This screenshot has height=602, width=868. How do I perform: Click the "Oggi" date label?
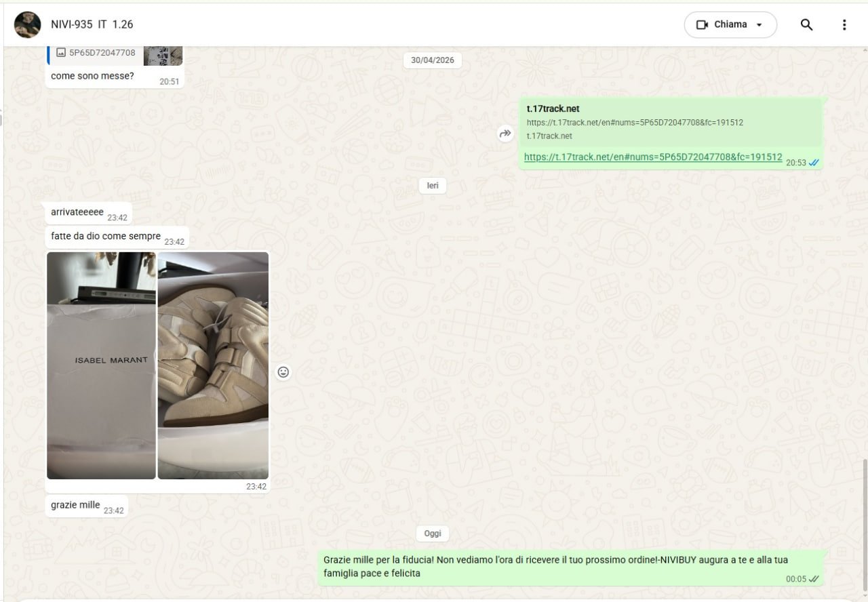[433, 534]
